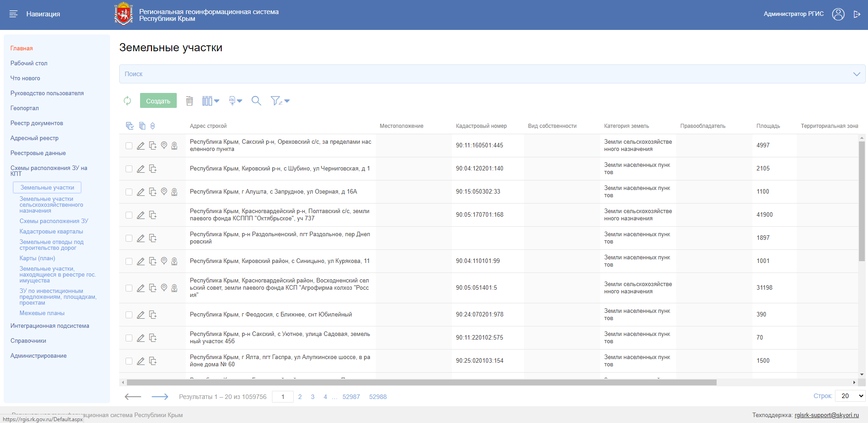Click the trash delete icon in toolbar

189,101
